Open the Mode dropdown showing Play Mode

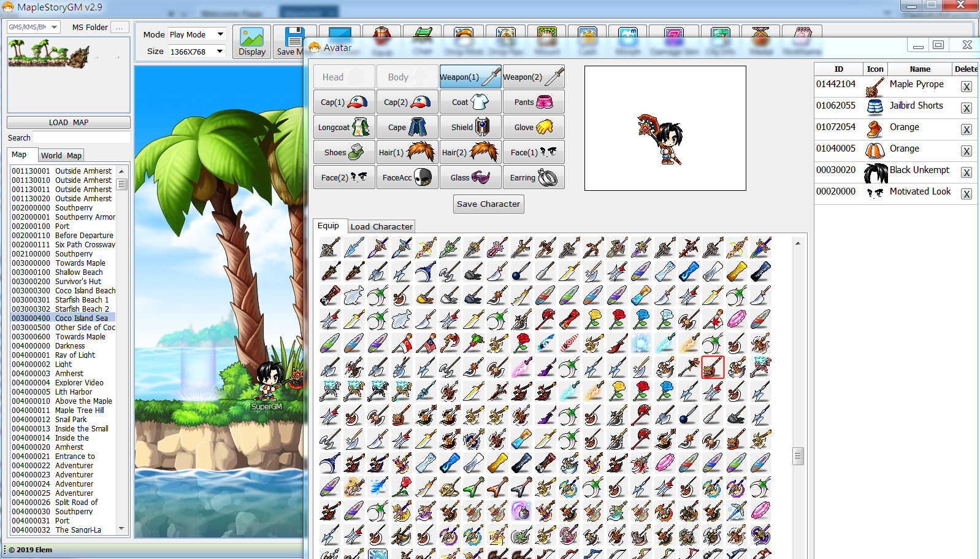point(196,34)
